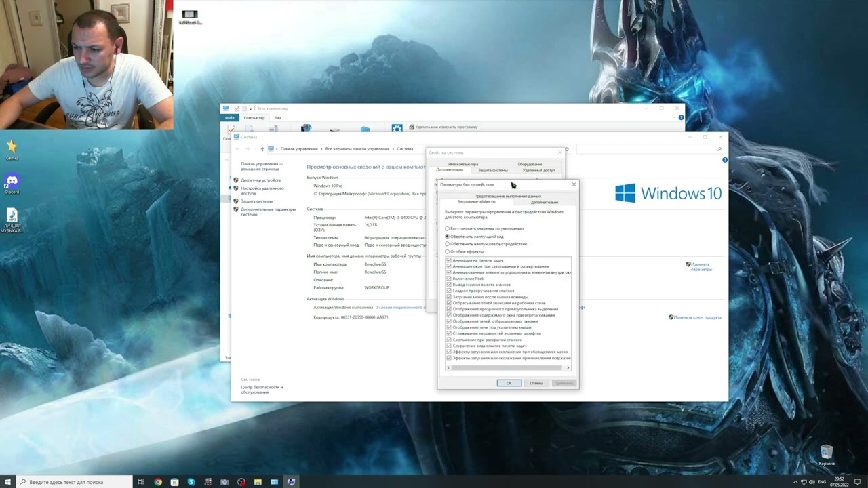Image resolution: width=868 pixels, height=488 pixels.
Task: Uncheck 'Анимация на панели задач' checkbox
Action: [x=449, y=260]
